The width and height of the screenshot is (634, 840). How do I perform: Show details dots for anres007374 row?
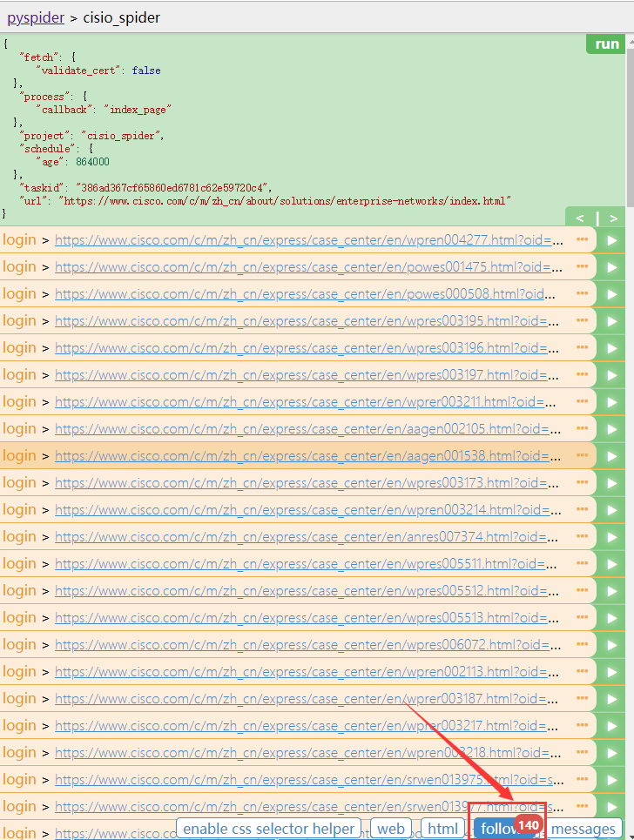click(582, 535)
